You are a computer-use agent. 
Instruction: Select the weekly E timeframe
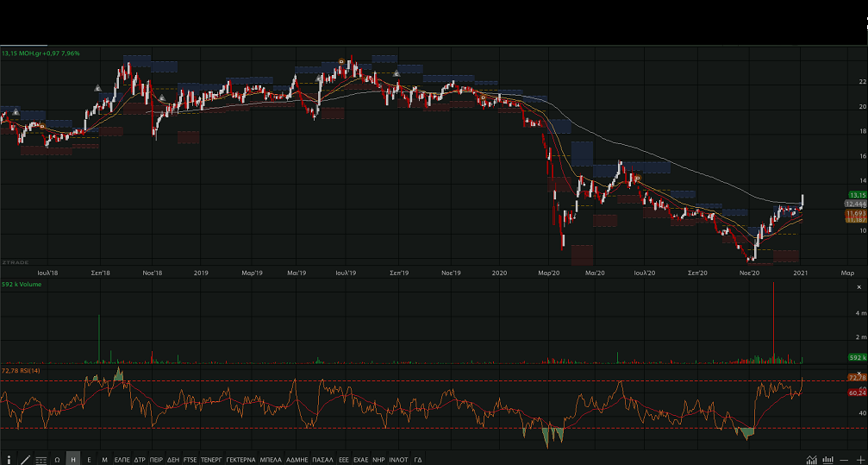pos(89,460)
